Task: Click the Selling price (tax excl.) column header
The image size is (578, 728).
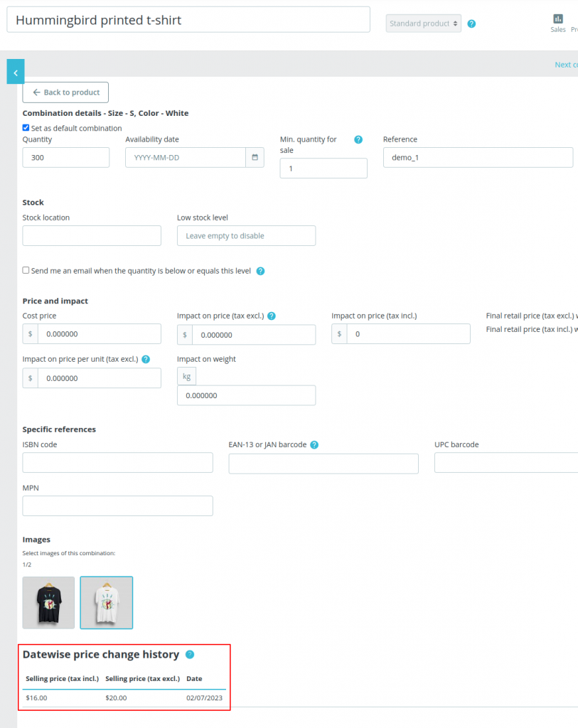Action: pos(142,679)
